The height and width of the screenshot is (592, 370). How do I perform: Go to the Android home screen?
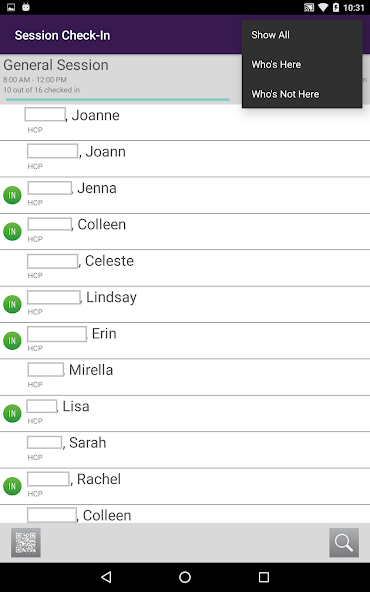pyautogui.click(x=185, y=577)
